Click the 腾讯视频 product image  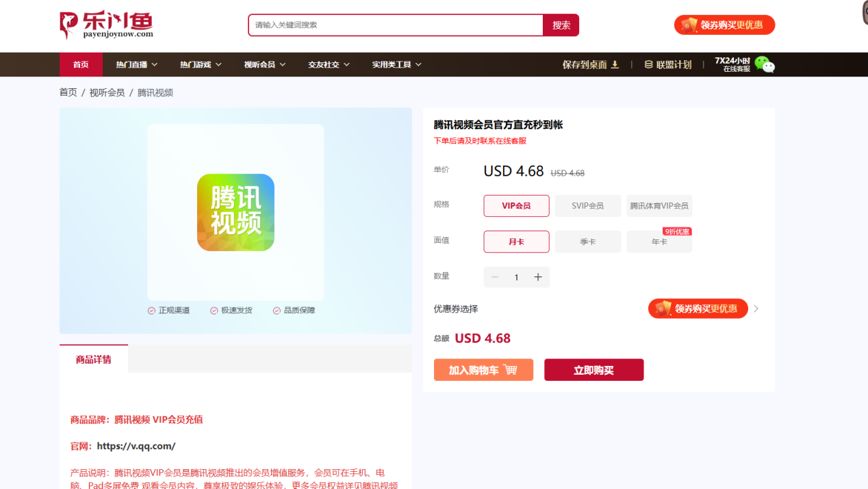click(235, 212)
